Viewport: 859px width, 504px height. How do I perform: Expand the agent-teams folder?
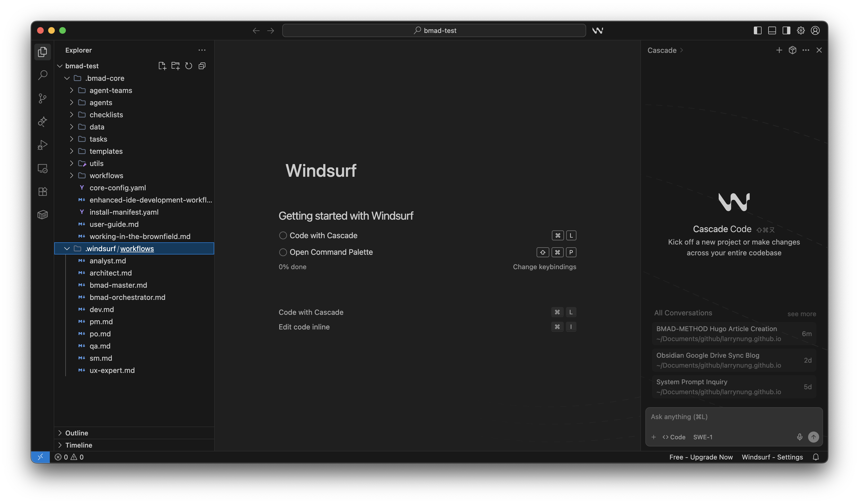coord(71,90)
